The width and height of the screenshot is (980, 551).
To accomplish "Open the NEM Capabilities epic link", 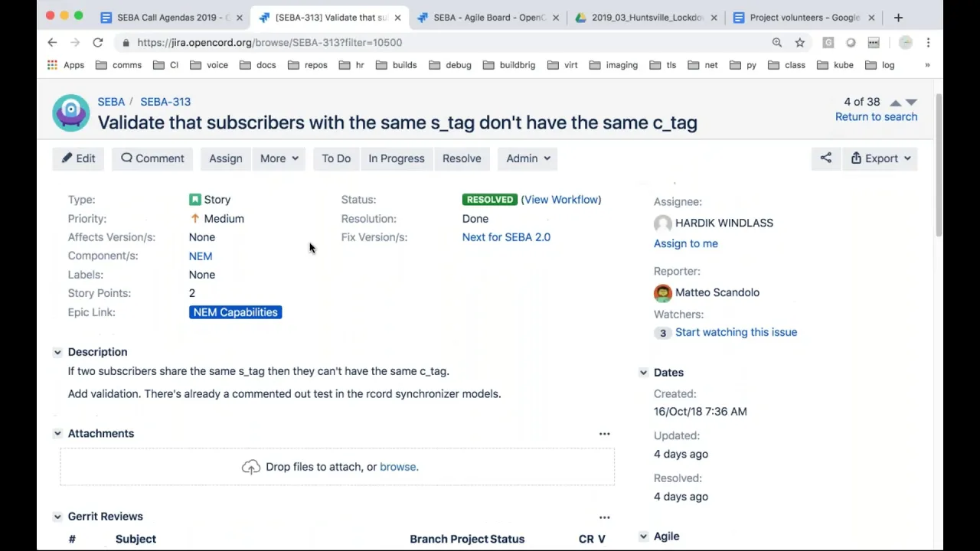I will [x=235, y=312].
